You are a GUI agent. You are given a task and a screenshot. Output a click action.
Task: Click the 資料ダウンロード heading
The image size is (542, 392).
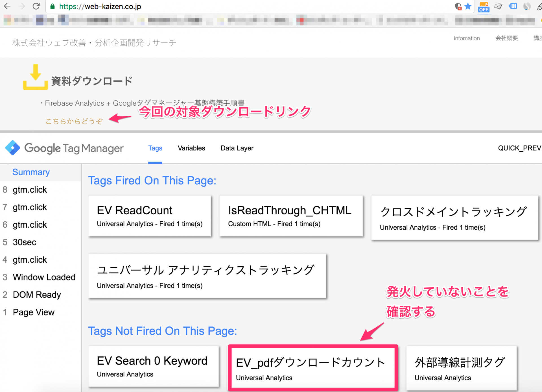(x=92, y=81)
